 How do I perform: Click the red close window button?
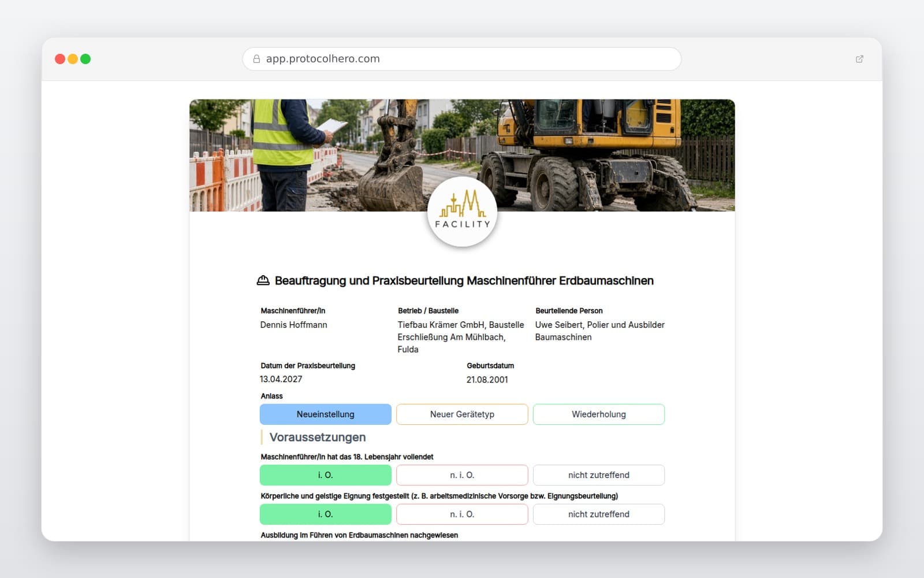60,59
